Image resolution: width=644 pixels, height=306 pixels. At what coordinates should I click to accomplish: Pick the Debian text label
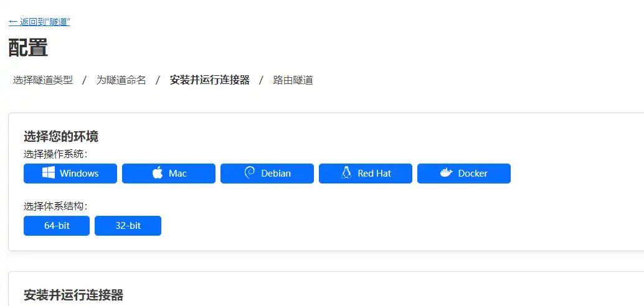[276, 174]
